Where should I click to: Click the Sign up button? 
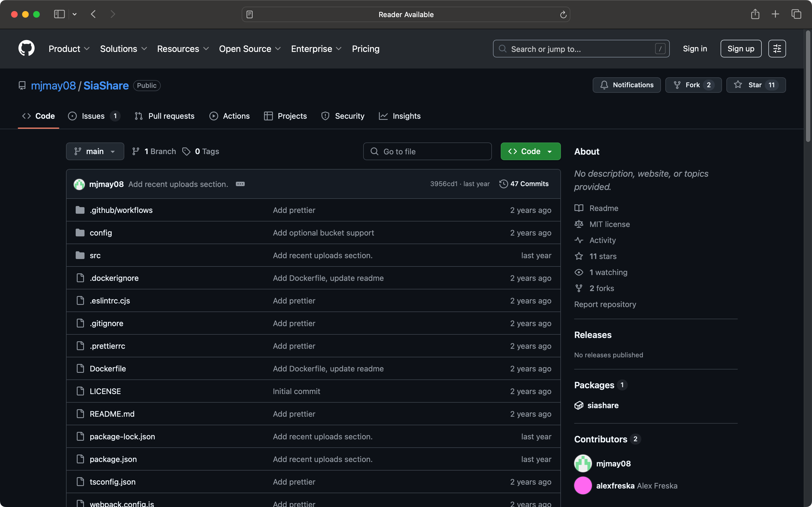pos(741,49)
